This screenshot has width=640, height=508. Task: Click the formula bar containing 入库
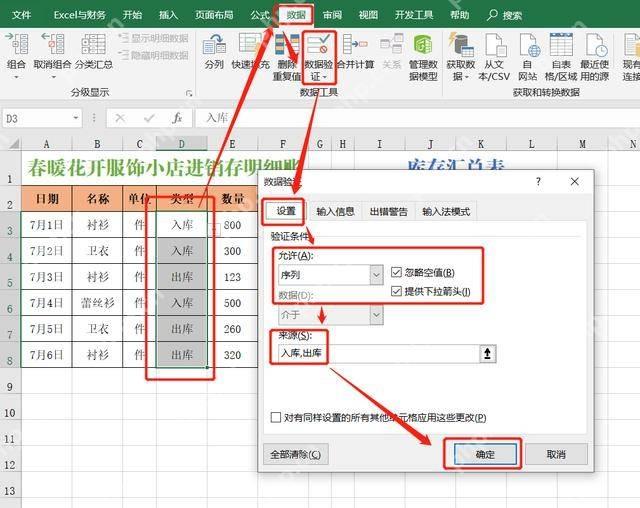(x=416, y=118)
